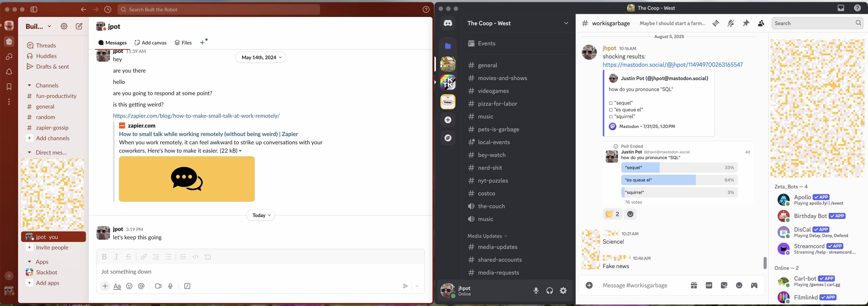Viewport: 868px width, 306px height.
Task: Open Discord threads icon in header
Action: click(x=716, y=23)
